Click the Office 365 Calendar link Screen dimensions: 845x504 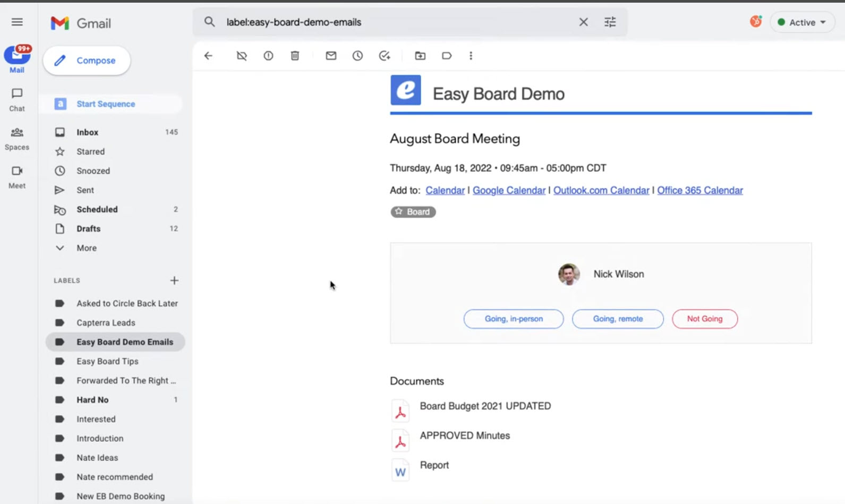(x=700, y=190)
